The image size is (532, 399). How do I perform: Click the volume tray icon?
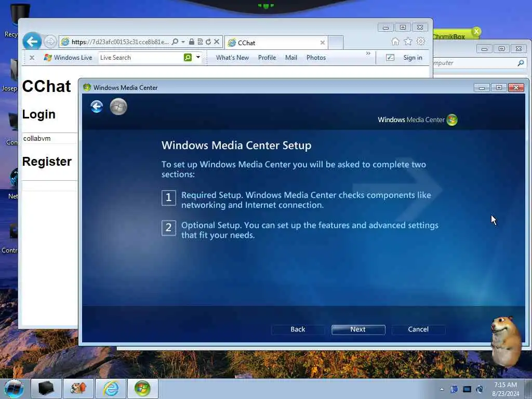(480, 389)
